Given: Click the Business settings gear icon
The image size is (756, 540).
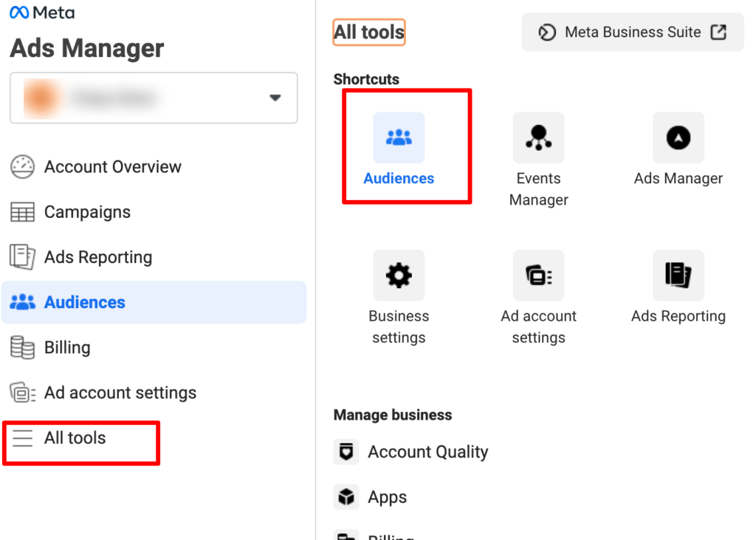Looking at the screenshot, I should [399, 276].
